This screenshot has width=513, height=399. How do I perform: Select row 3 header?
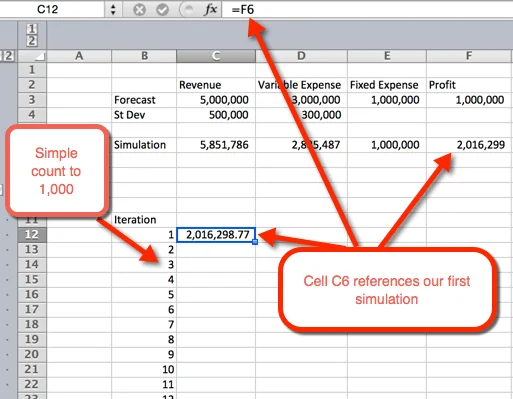pyautogui.click(x=32, y=100)
